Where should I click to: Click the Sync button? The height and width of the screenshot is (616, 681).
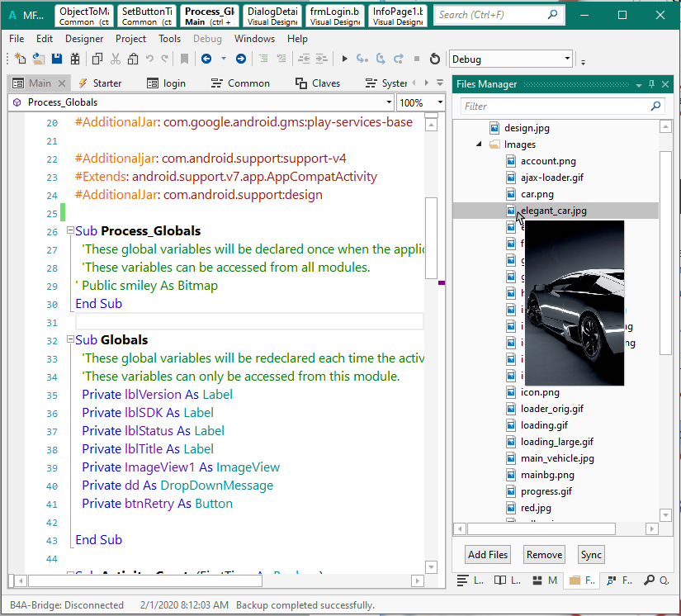590,554
